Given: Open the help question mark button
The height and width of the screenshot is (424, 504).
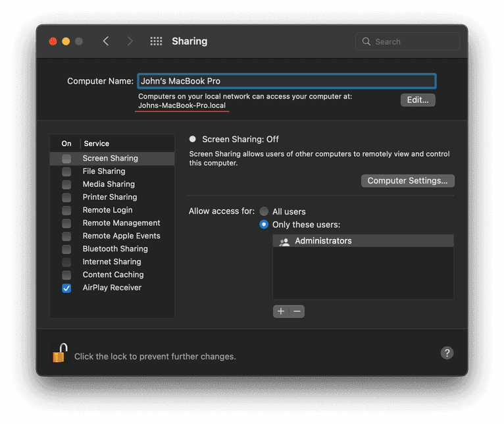Looking at the screenshot, I should (447, 353).
